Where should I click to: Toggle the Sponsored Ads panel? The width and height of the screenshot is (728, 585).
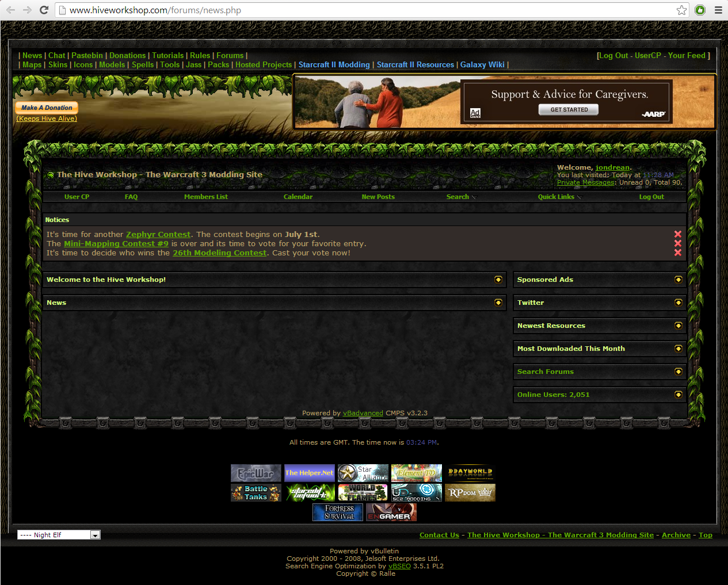pos(679,280)
